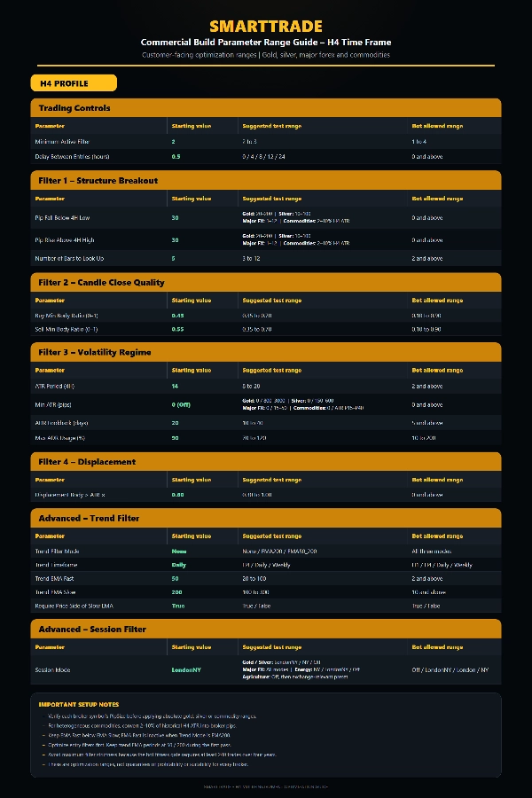Click the Pip Rise Above 4H High parameter
Viewport: 532px width, 798px height.
coord(65,239)
